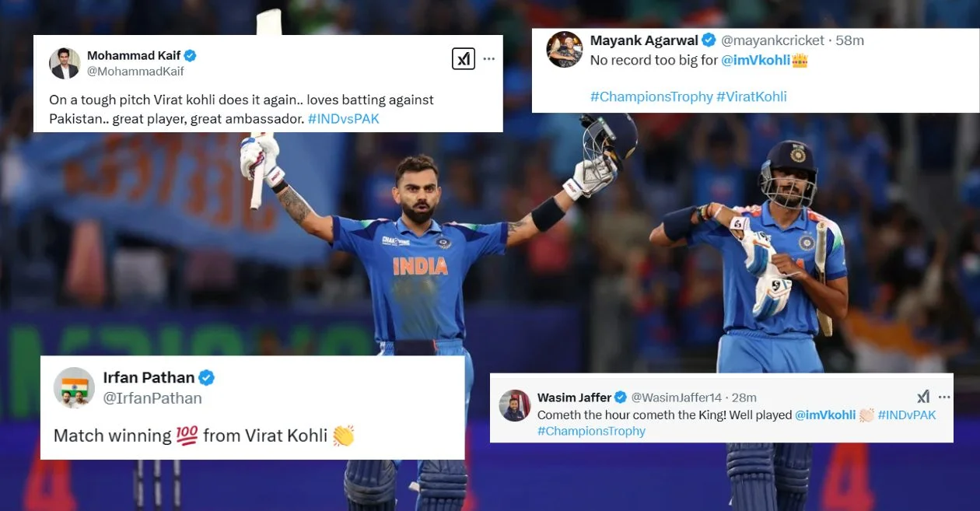Open the #ViratKohli hashtag
The height and width of the screenshot is (511, 980).
(751, 96)
